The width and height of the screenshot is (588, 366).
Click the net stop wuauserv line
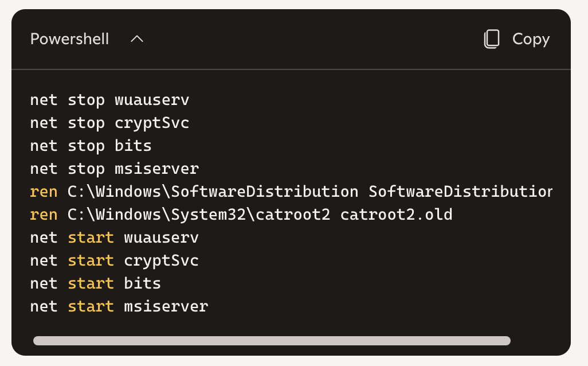tap(109, 100)
